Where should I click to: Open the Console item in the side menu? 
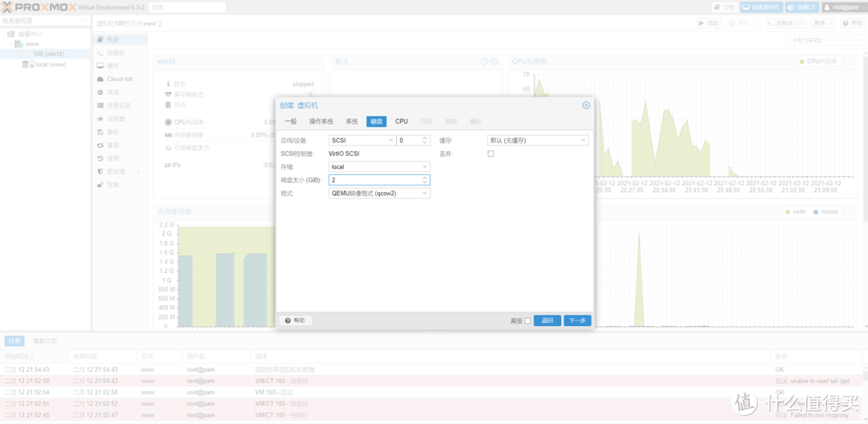(x=116, y=52)
